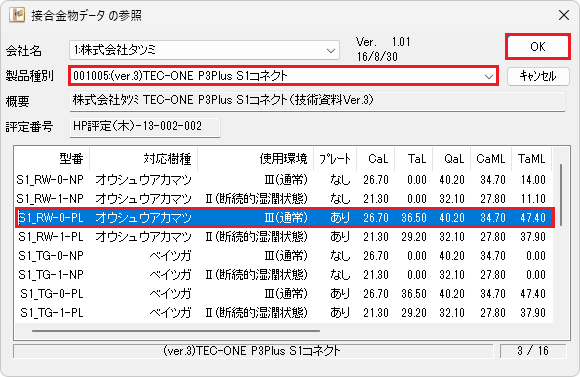Viewport: 580px width, 377px height.
Task: Select row S1_RW-0-NP
Action: coord(284,180)
